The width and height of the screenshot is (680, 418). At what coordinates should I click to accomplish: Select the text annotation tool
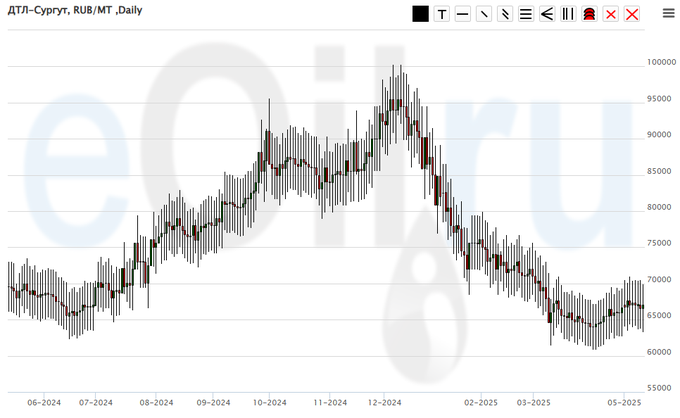pos(441,14)
